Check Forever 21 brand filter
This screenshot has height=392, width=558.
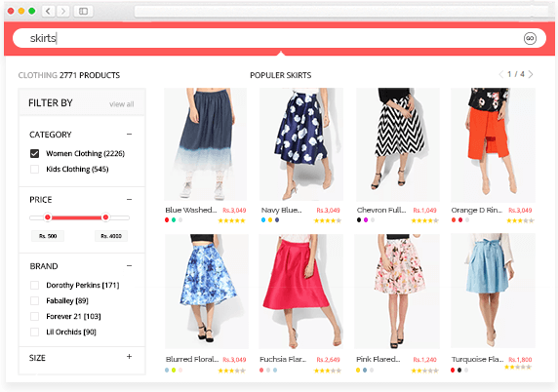tap(34, 316)
